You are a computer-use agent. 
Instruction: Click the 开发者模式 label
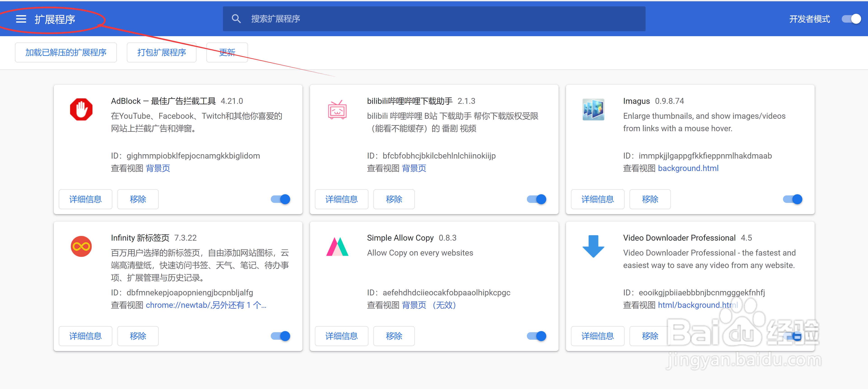tap(809, 19)
